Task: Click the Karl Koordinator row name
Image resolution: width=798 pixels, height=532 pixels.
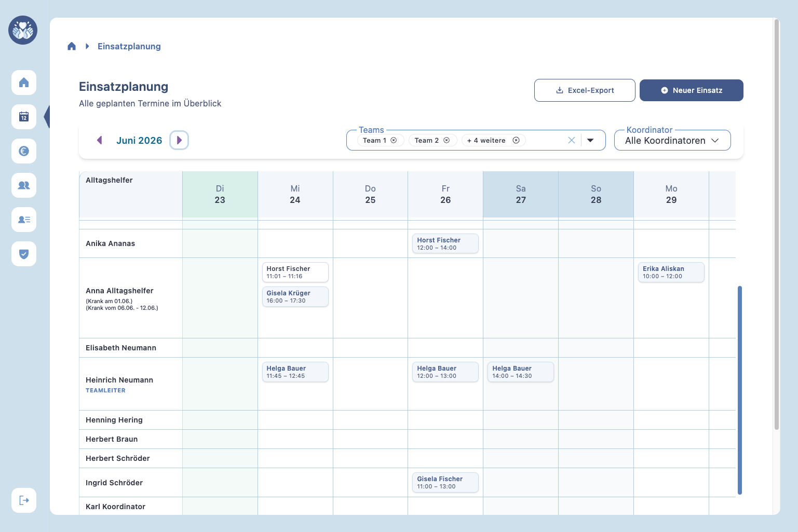Action: pyautogui.click(x=115, y=507)
